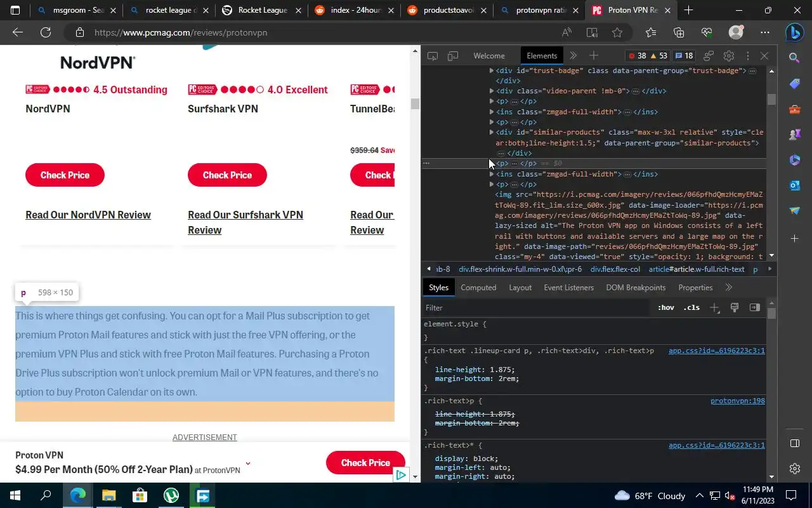This screenshot has width=812, height=508.
Task: Open protonvpn:198 stylesheet source link
Action: pyautogui.click(x=737, y=401)
